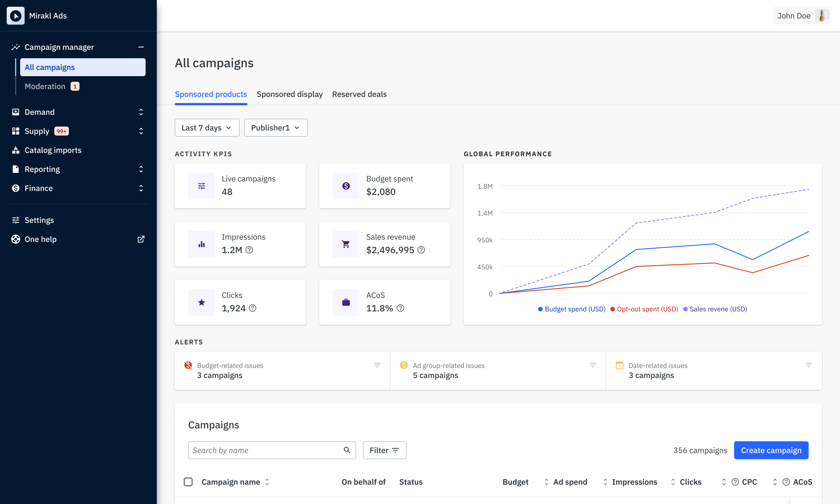Viewport: 840px width, 504px height.
Task: Click the Clicks star icon
Action: (202, 302)
